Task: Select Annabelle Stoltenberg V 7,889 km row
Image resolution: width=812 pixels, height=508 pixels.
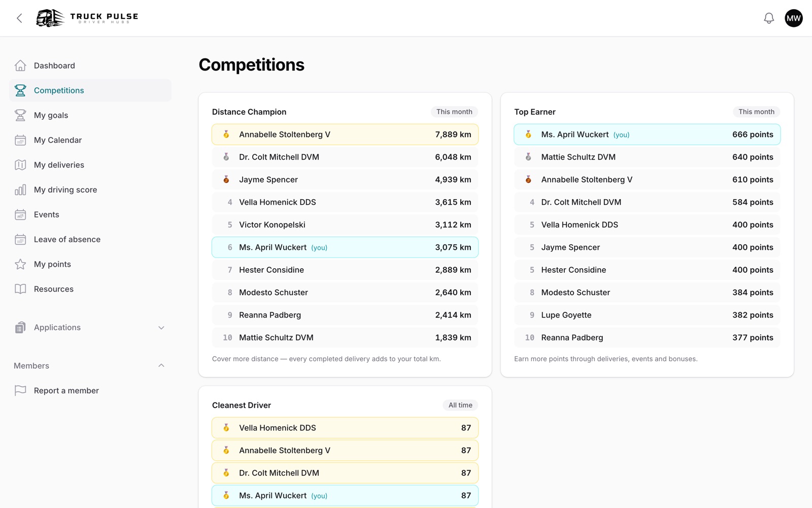Action: tap(345, 135)
